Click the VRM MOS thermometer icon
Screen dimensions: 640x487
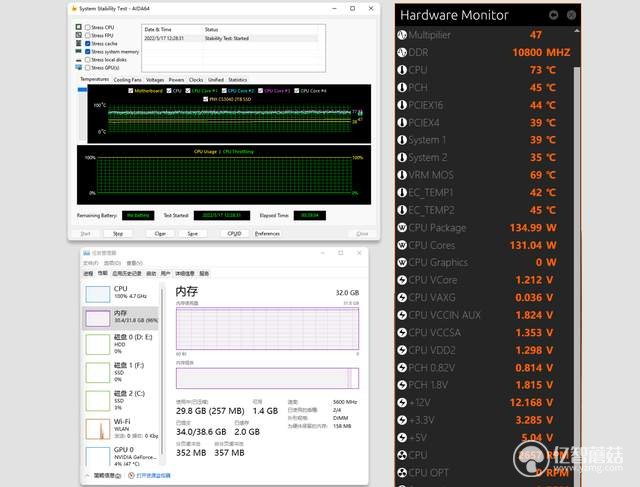402,175
